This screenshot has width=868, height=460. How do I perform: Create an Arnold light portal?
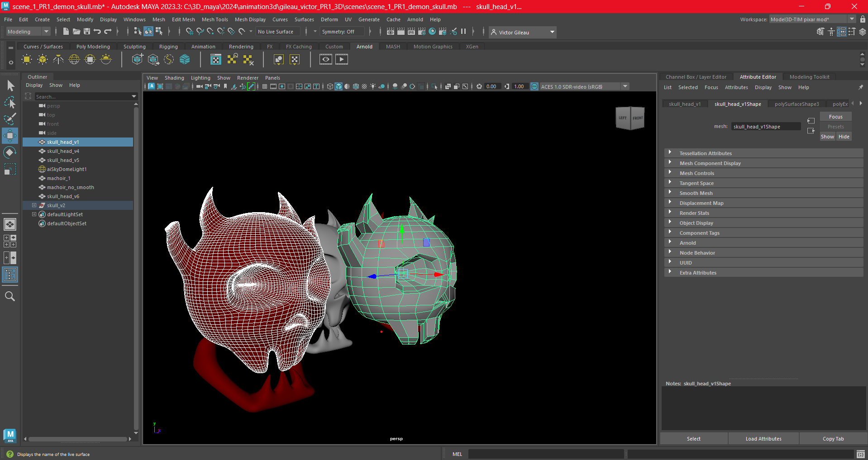coord(90,59)
